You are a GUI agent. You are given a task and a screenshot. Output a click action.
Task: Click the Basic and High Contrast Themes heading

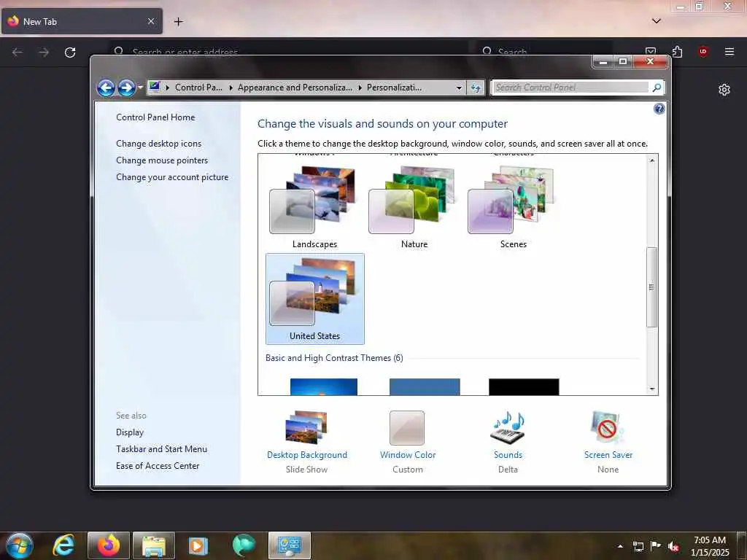point(334,358)
